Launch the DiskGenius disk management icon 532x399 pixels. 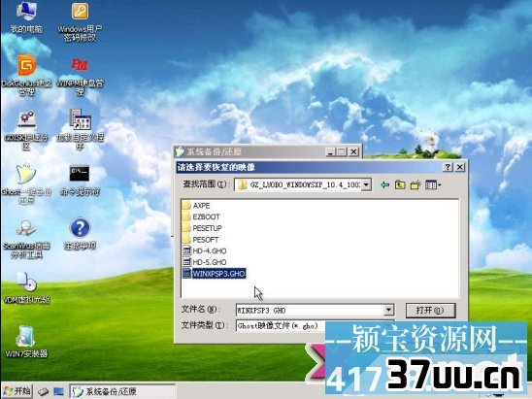(26, 76)
